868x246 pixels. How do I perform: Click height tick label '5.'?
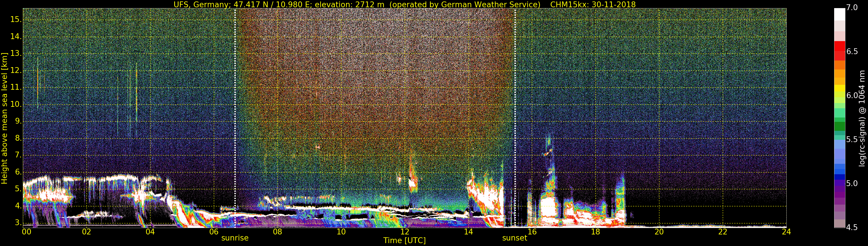(x=18, y=189)
